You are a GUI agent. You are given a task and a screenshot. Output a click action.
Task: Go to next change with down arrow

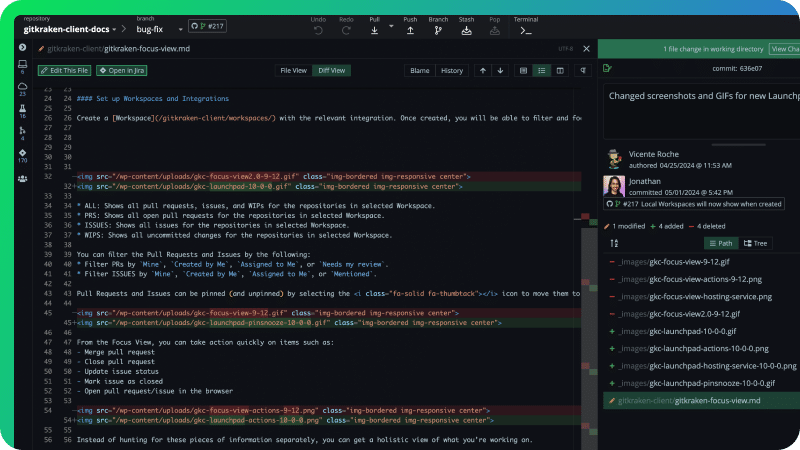(x=500, y=70)
